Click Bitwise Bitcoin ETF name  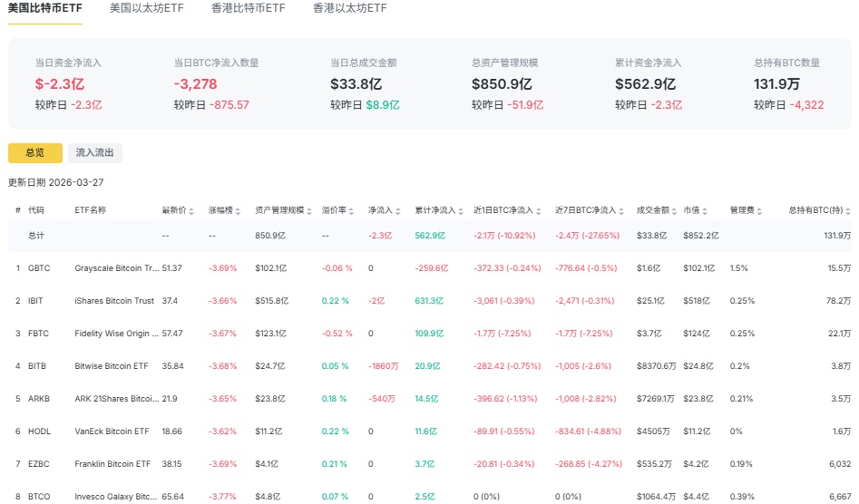(112, 366)
